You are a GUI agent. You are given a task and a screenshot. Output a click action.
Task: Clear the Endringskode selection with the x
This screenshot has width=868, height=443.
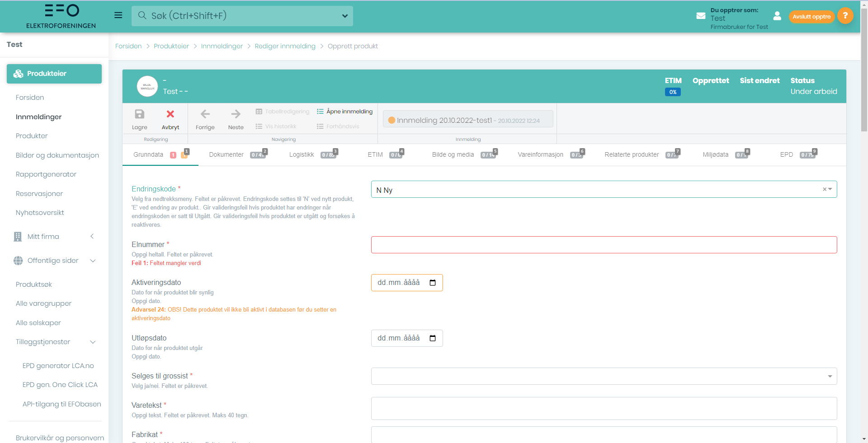pyautogui.click(x=824, y=189)
